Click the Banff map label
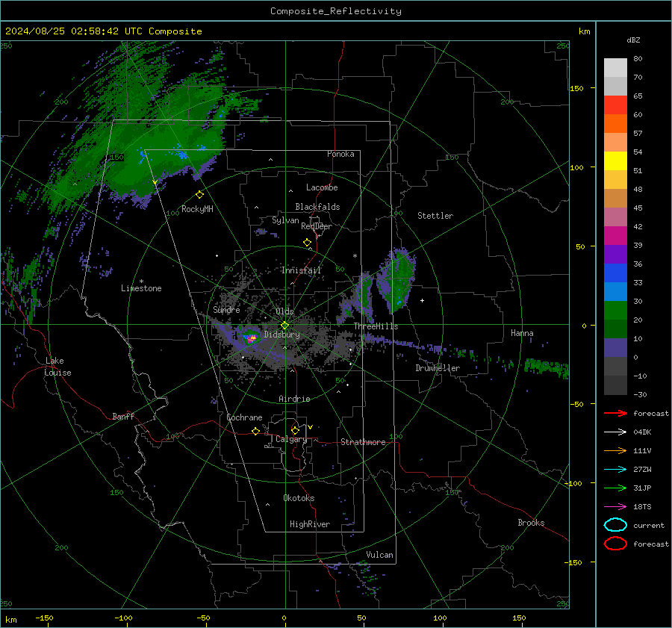Screen dimensions: 672x628 tap(123, 416)
